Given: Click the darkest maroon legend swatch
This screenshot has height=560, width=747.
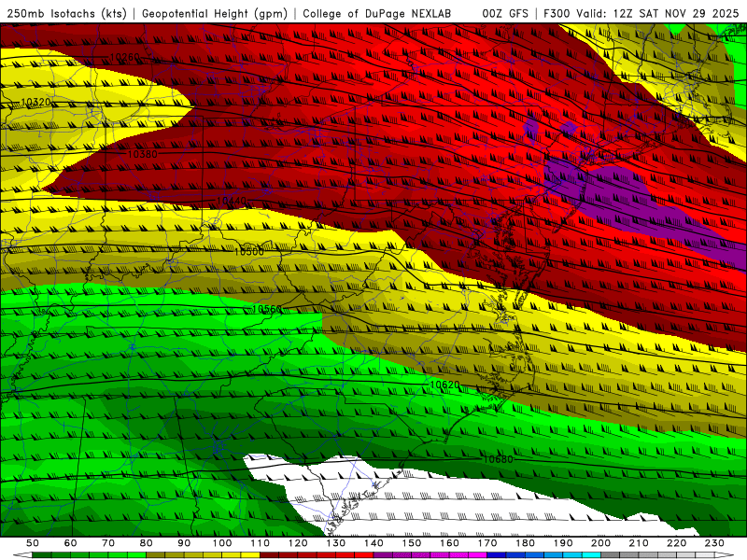Looking at the screenshot, I should click(269, 555).
